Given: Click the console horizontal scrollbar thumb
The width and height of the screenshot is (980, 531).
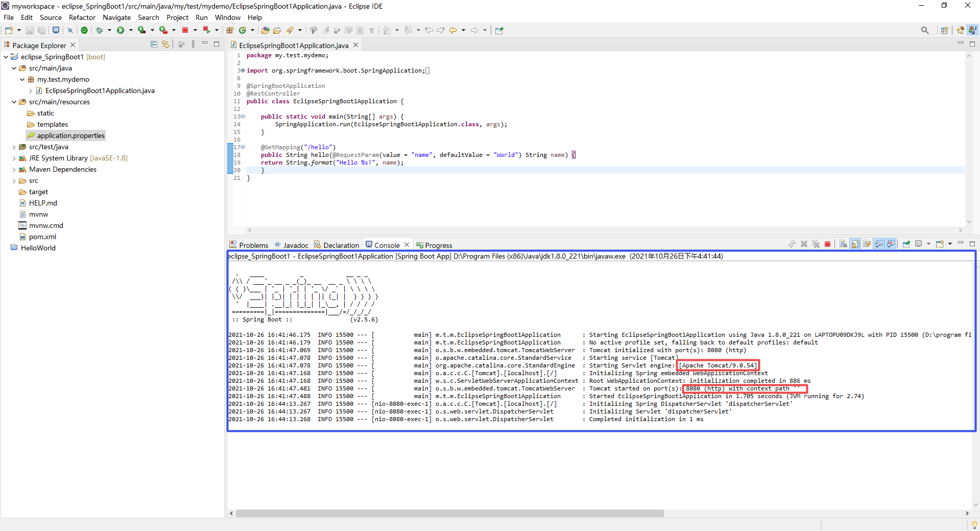Looking at the screenshot, I should point(449,513).
